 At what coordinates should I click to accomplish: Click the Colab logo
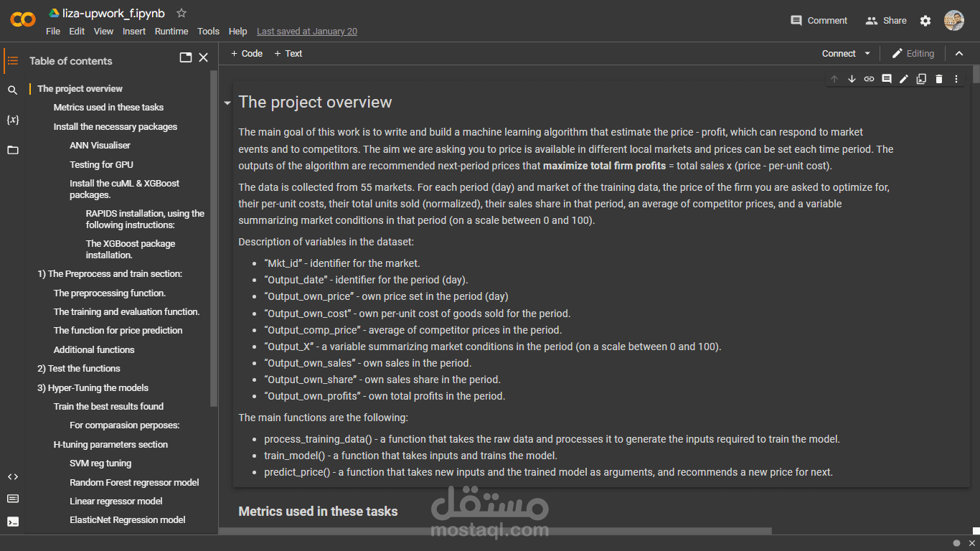tap(23, 19)
